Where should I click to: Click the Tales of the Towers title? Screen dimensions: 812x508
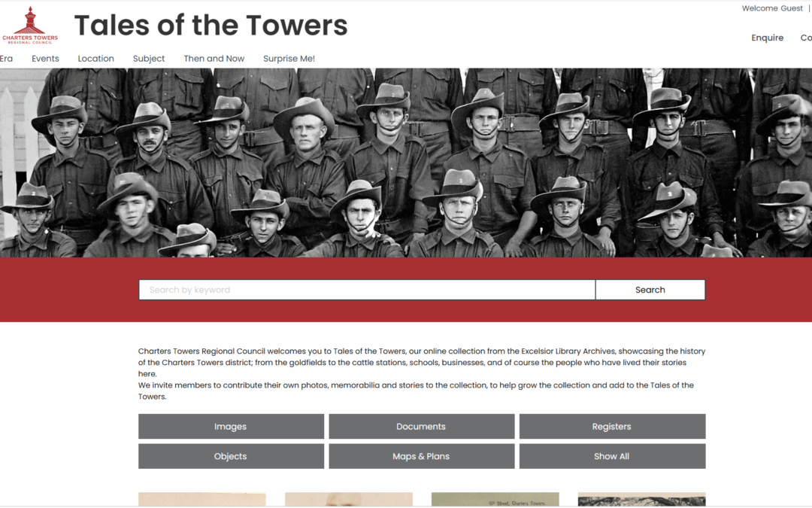(x=211, y=26)
